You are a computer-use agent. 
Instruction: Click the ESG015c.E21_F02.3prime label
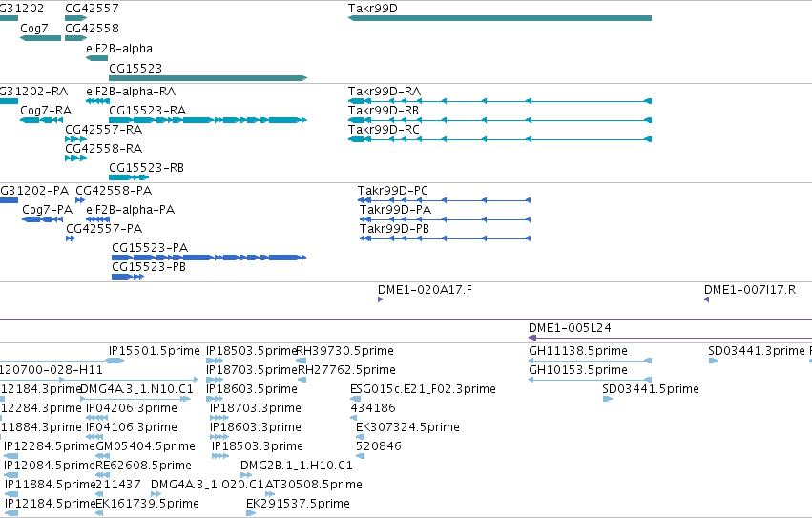click(423, 389)
